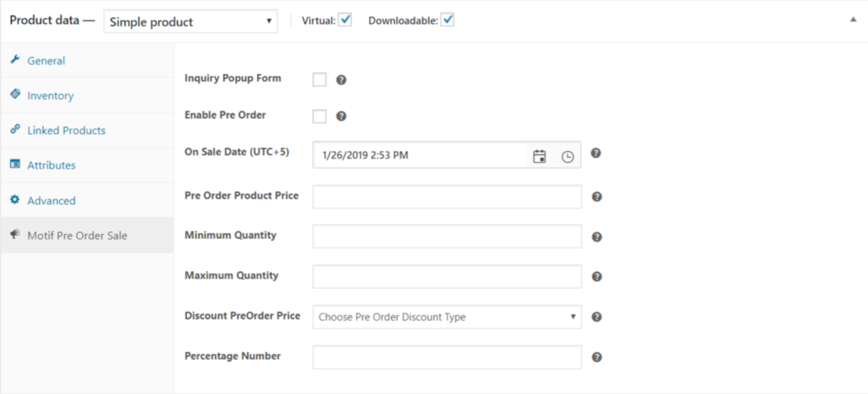Click help icon next to Pre Order Product Price
Viewport: 868px width, 394px height.
click(x=596, y=197)
